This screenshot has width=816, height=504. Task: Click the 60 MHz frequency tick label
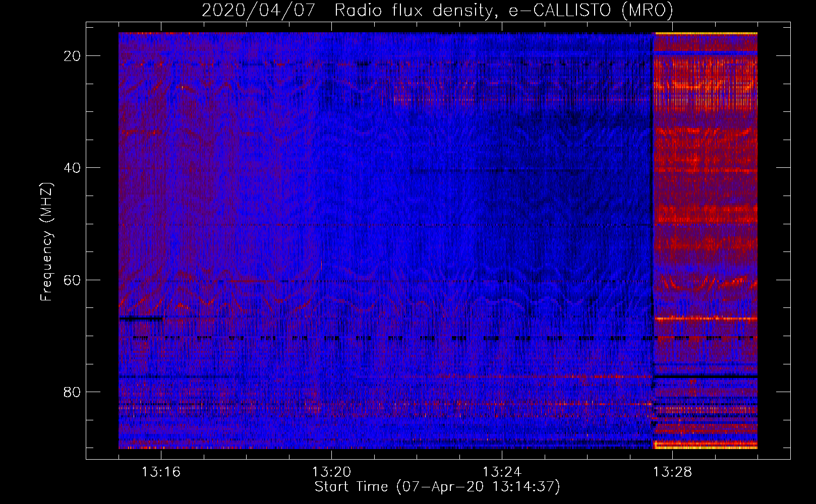tap(72, 280)
